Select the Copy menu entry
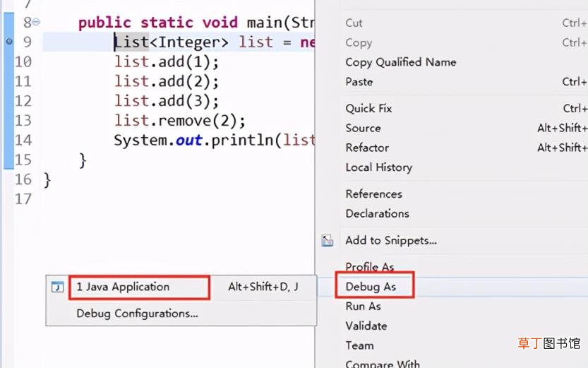 click(x=359, y=43)
